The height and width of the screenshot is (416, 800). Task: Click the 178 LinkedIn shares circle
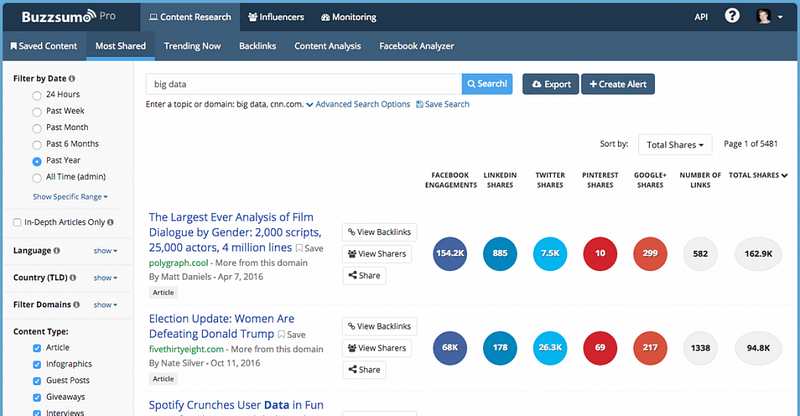pyautogui.click(x=500, y=348)
